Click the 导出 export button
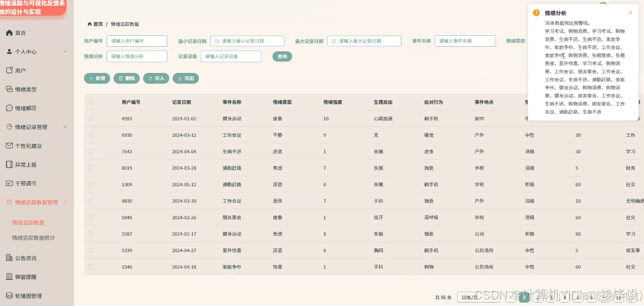644x306 pixels. pyautogui.click(x=185, y=78)
